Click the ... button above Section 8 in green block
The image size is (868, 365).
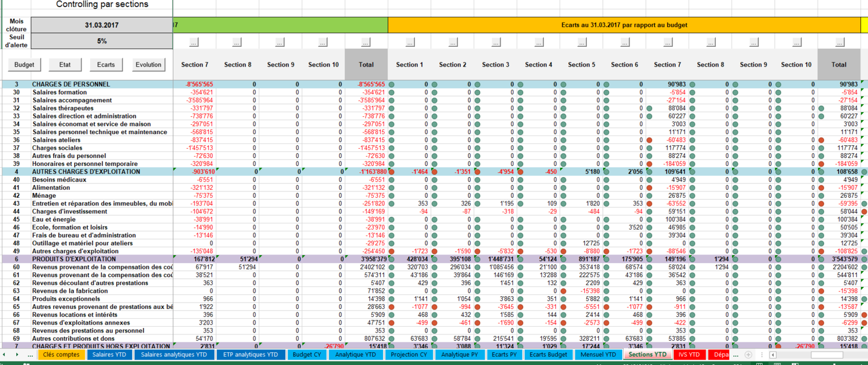pyautogui.click(x=237, y=42)
